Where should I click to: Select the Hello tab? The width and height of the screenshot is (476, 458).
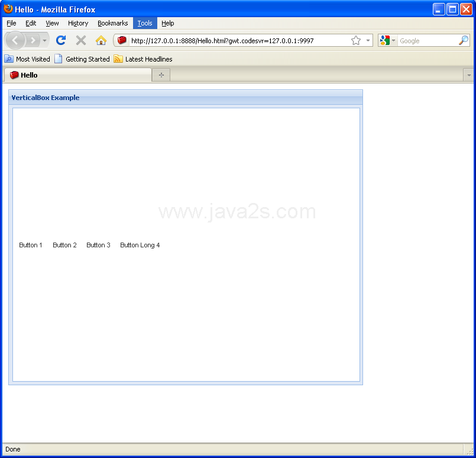pyautogui.click(x=77, y=75)
